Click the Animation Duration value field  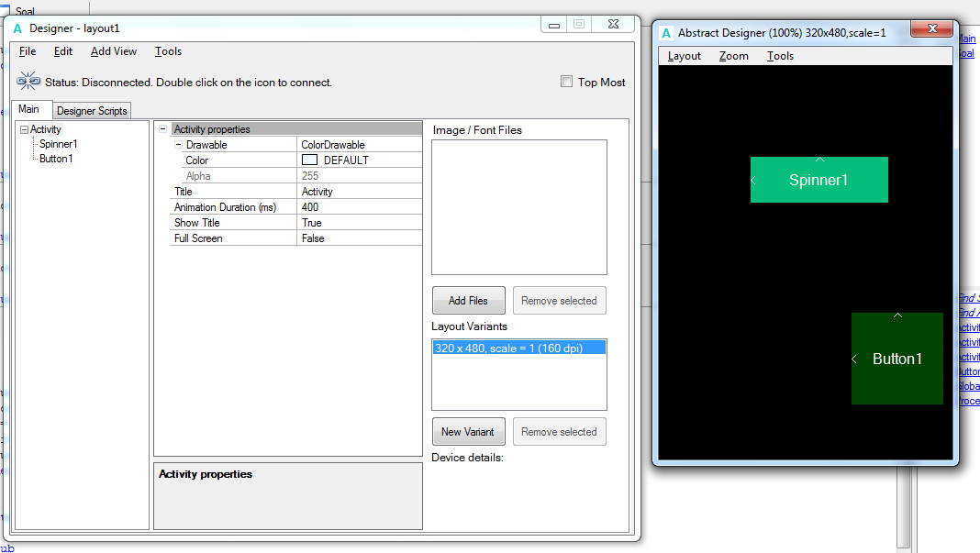[360, 207]
